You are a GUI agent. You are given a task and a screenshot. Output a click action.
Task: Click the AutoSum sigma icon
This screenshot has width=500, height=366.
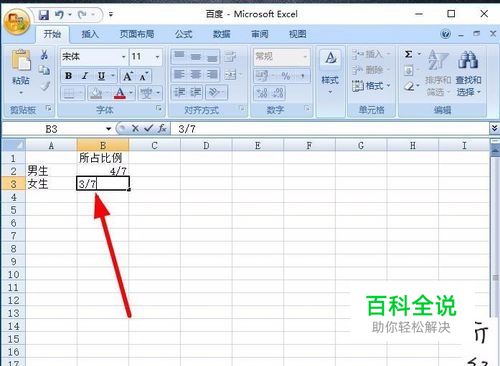point(409,54)
